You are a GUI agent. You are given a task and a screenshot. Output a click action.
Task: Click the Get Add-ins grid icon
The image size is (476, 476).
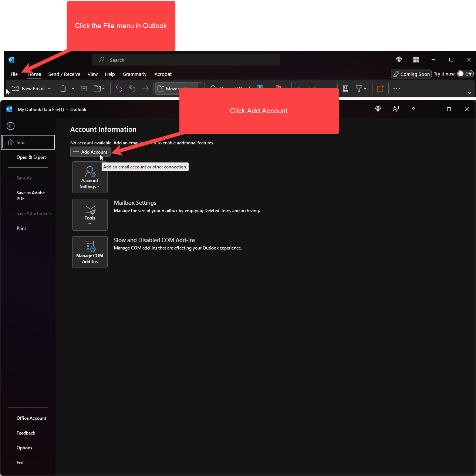pos(380,88)
